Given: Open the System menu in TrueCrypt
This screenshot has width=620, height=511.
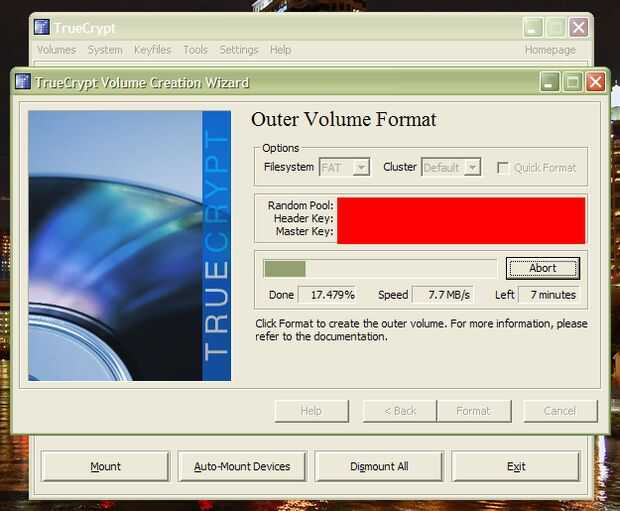Looking at the screenshot, I should click(x=105, y=50).
